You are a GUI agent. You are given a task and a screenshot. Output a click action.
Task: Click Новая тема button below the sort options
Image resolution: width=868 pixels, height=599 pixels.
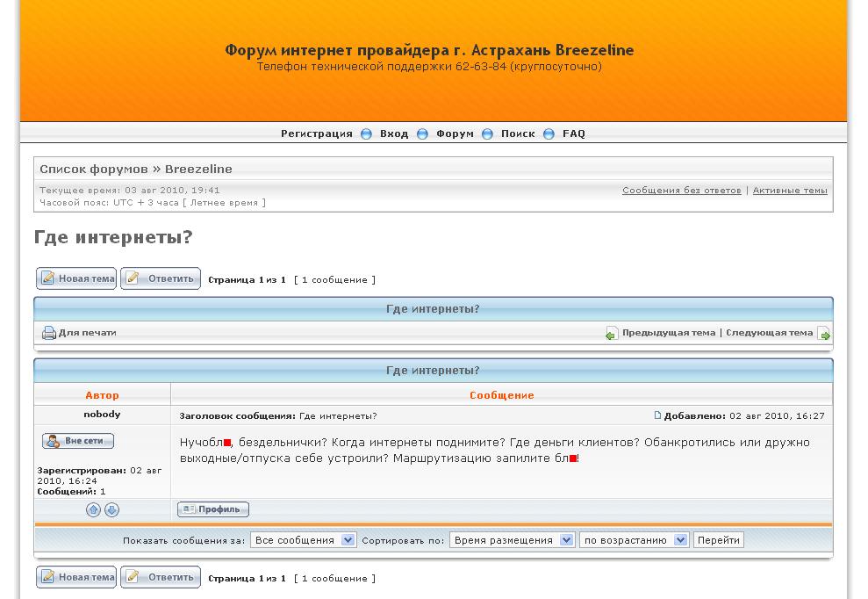[76, 577]
